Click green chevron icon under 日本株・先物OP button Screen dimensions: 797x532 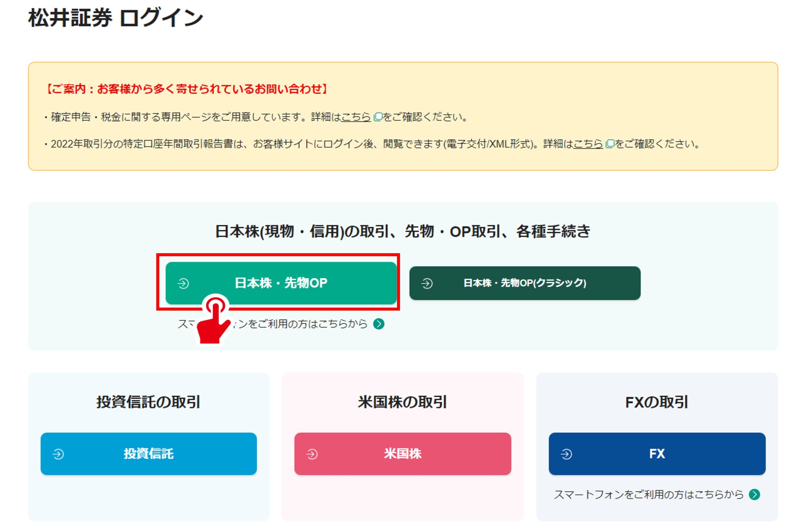click(x=379, y=324)
